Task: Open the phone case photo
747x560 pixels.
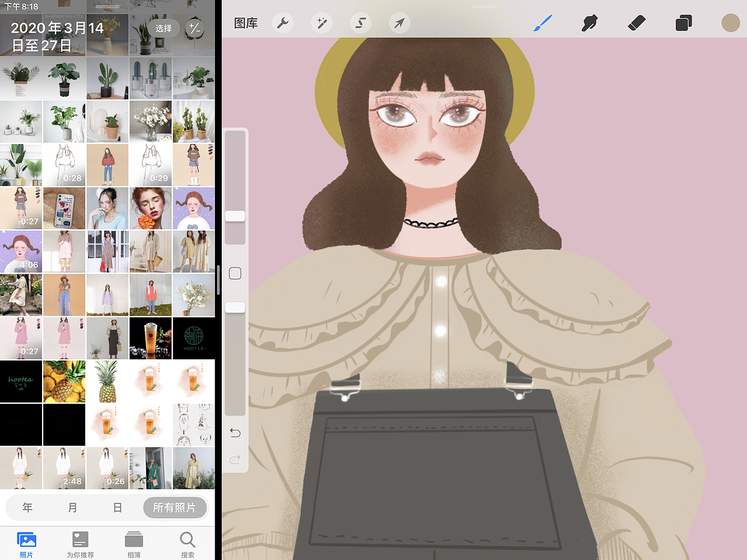Action: [x=64, y=208]
